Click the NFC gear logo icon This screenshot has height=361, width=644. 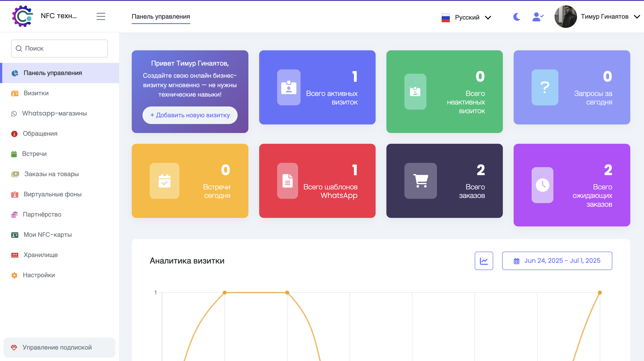pos(22,16)
